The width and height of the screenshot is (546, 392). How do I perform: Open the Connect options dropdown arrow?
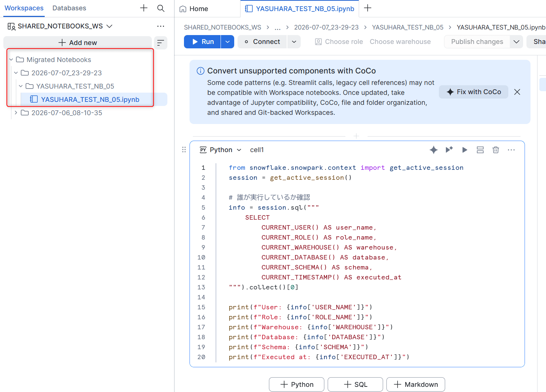click(x=294, y=42)
